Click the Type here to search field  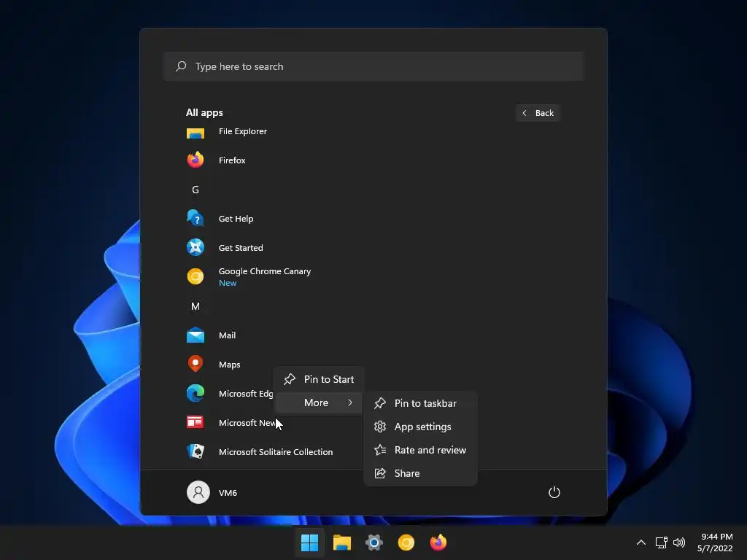pyautogui.click(x=373, y=66)
